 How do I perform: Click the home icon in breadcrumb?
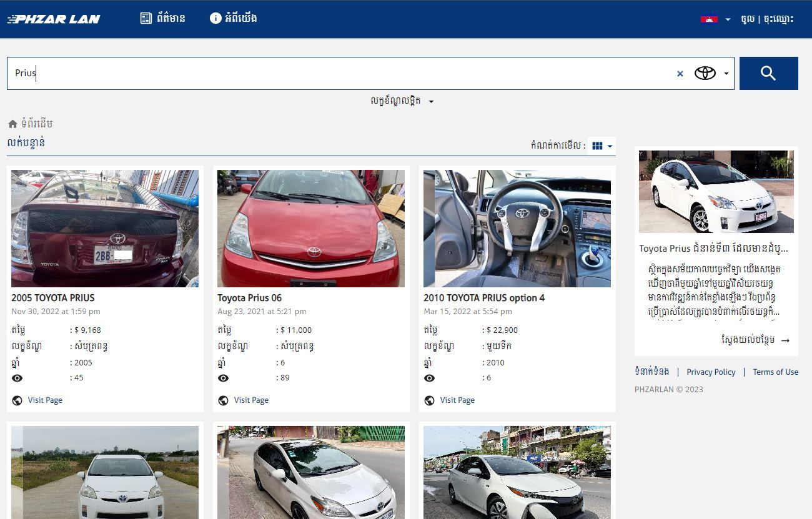pyautogui.click(x=12, y=124)
